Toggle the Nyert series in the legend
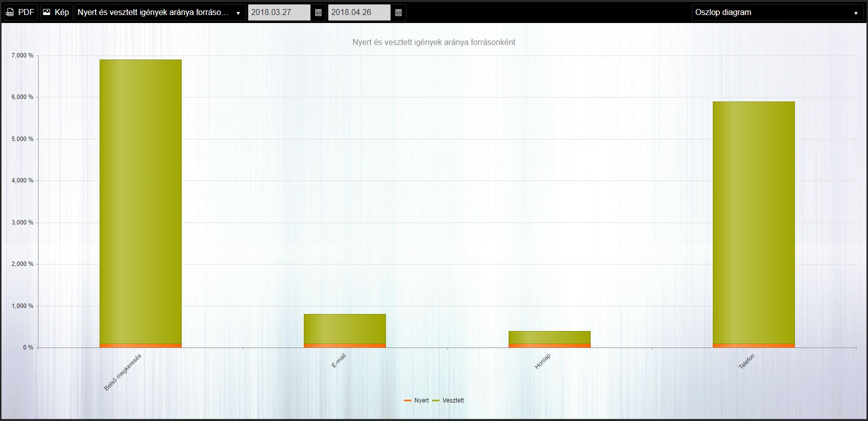 pyautogui.click(x=416, y=400)
